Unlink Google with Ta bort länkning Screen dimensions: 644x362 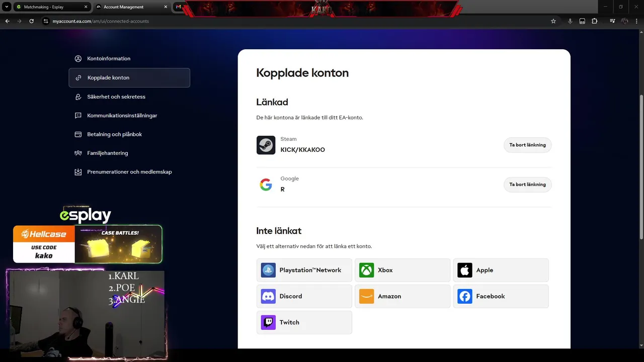coord(527,185)
